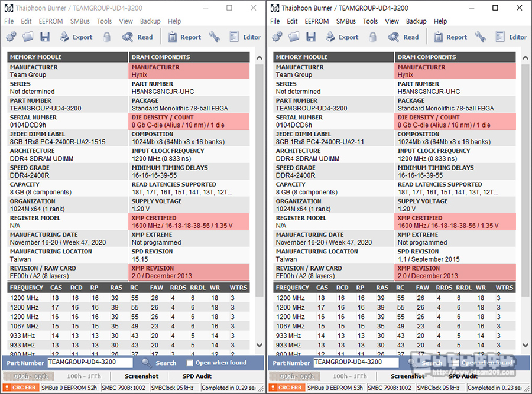532x394 pixels.
Task: Click CAS column header in right window
Action: pyautogui.click(x=322, y=288)
